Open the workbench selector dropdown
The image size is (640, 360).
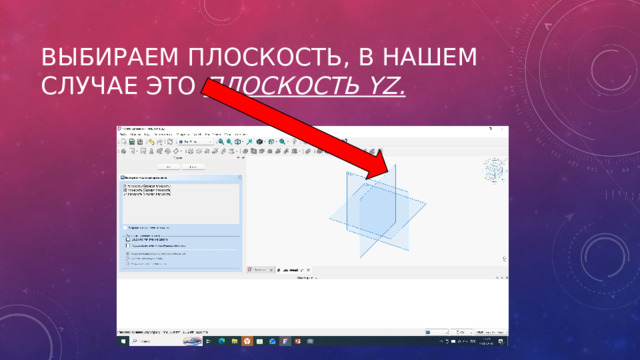[196, 142]
